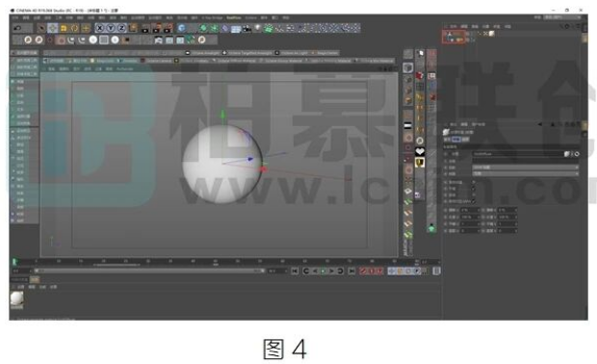Viewport: 597px width, 364px height.
Task: Click the left back arrow in attributes header
Action: click(x=540, y=124)
